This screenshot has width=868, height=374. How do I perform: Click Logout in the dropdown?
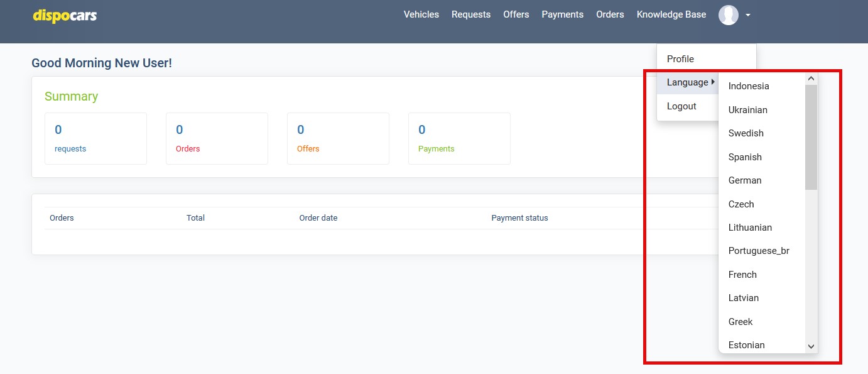(x=681, y=106)
